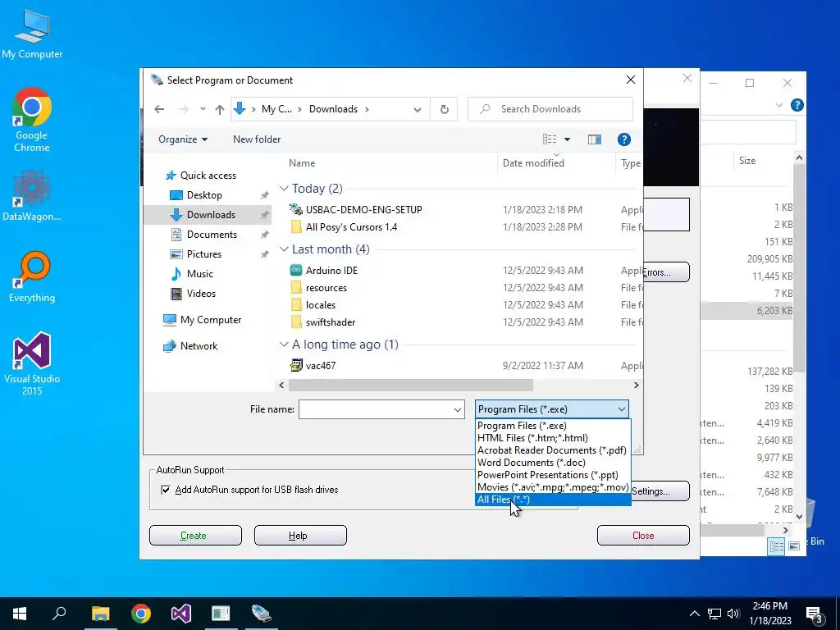Select the resources folder icon
This screenshot has width=840, height=630.
tap(295, 288)
